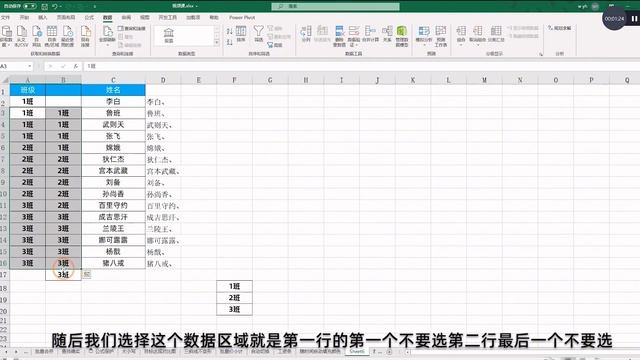Select the cell containing 李白 in column C
The width and height of the screenshot is (640, 360).
tap(113, 101)
